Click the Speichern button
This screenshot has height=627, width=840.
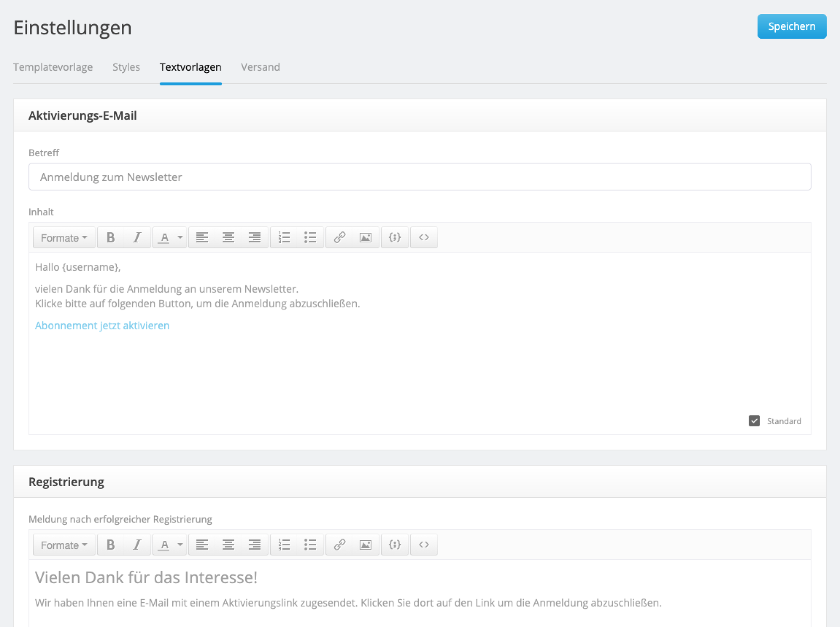pos(791,26)
